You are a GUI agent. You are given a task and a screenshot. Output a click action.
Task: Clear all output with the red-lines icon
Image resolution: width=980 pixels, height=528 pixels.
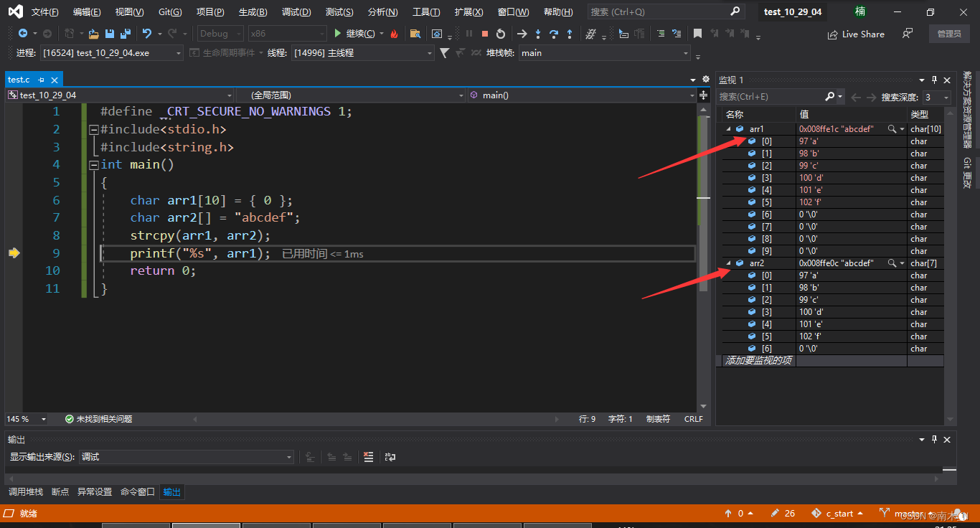(368, 457)
